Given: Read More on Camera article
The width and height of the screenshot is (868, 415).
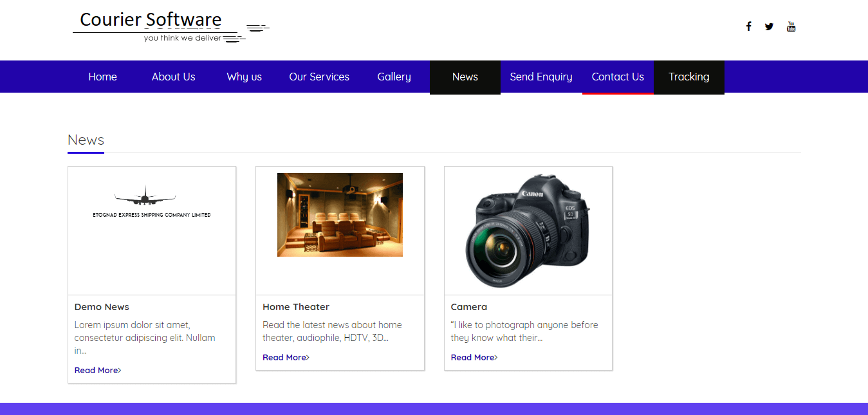Looking at the screenshot, I should (x=474, y=357).
